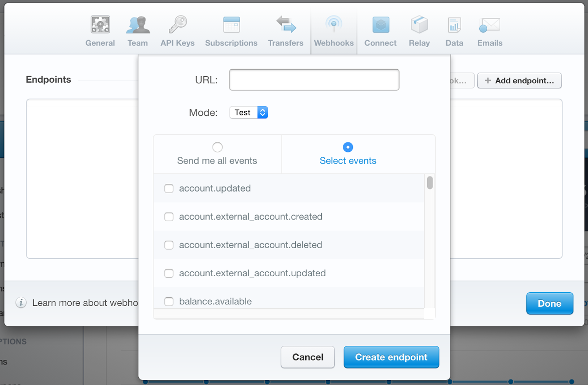Open the Connect cube icon

[380, 25]
